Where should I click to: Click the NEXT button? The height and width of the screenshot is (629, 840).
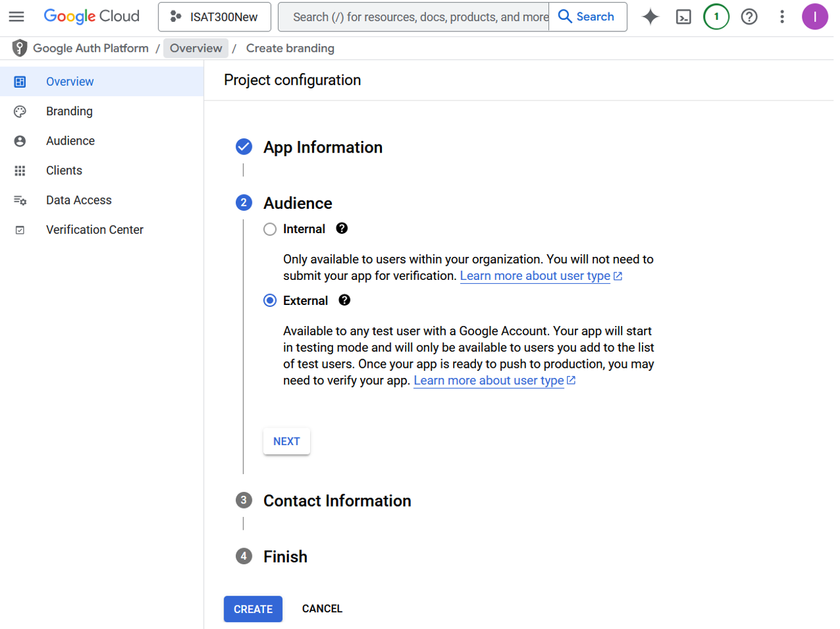click(286, 441)
